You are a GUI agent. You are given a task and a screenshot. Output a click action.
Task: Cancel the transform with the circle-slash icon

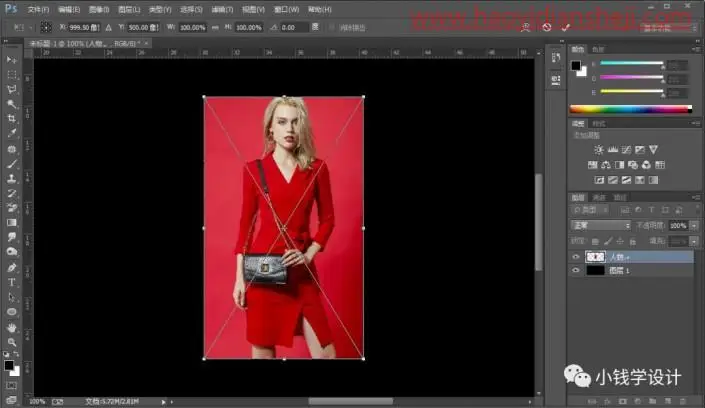click(x=547, y=28)
